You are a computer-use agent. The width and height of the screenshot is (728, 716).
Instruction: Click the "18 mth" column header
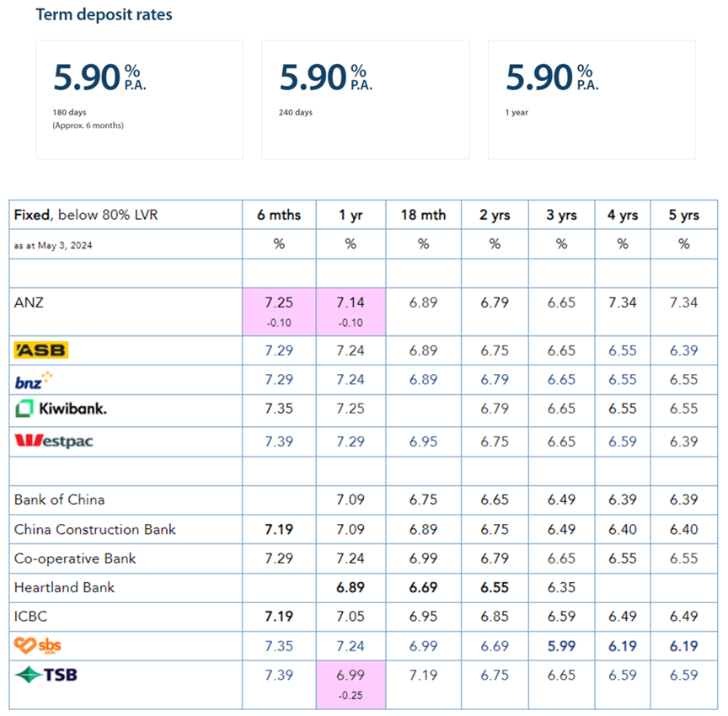tap(424, 215)
